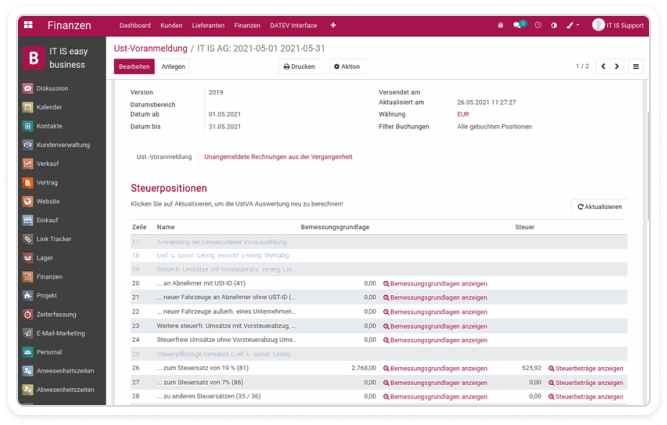The image size is (667, 425).
Task: Go to previous record arrow
Action: (x=602, y=66)
